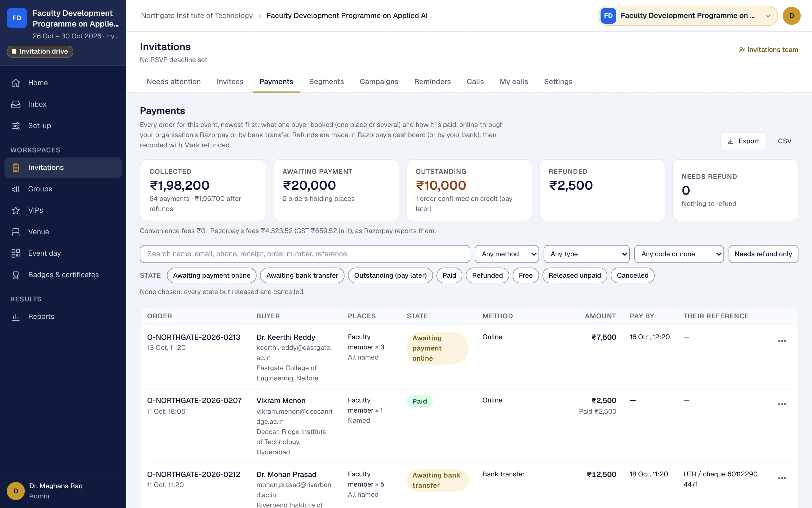Open the Any method dropdown
The image size is (812, 508).
point(507,254)
